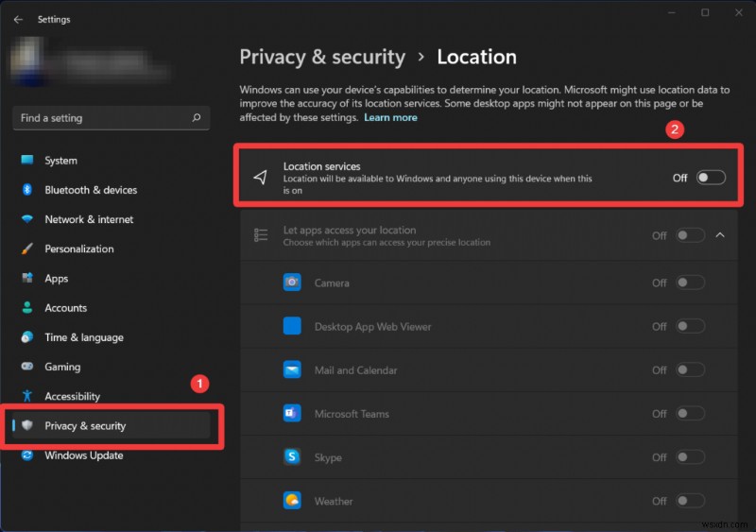
Task: Minimize the Settings window
Action: coord(672,12)
